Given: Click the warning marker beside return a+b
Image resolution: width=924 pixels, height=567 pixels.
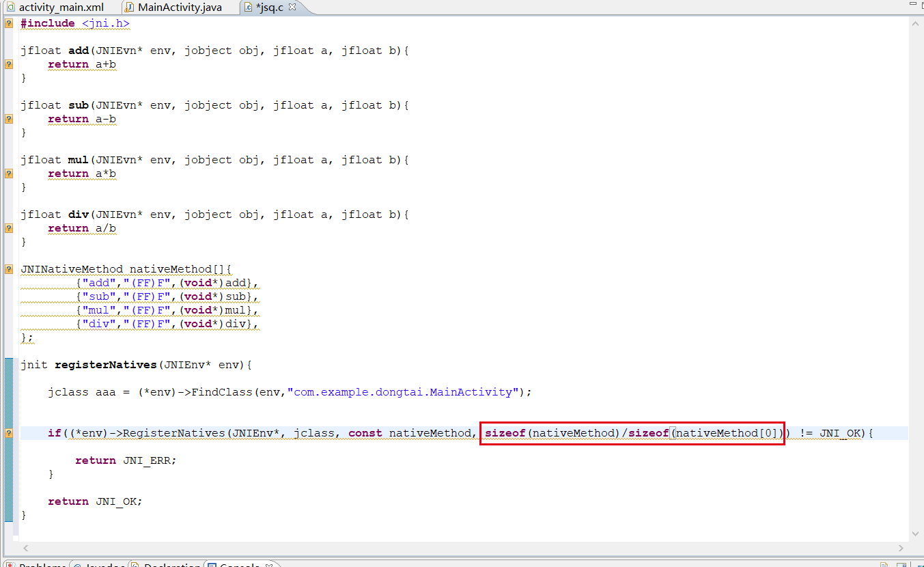Looking at the screenshot, I should coord(9,64).
